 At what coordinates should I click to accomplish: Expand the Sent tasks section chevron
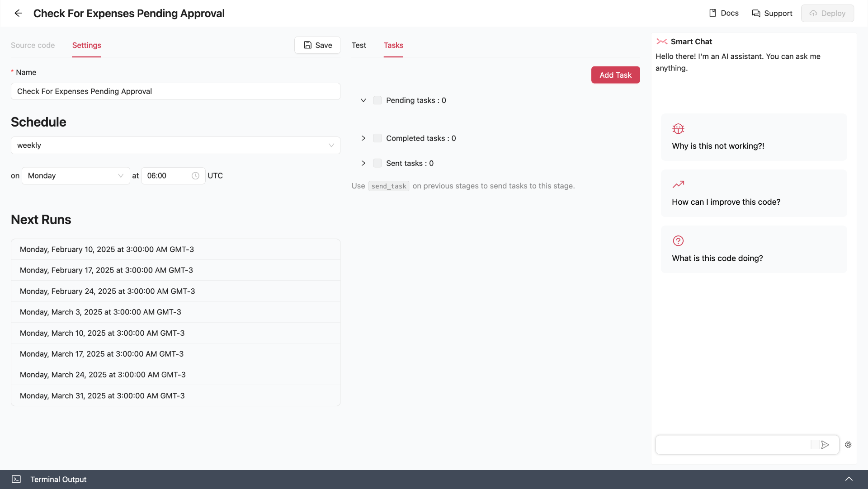tap(363, 163)
